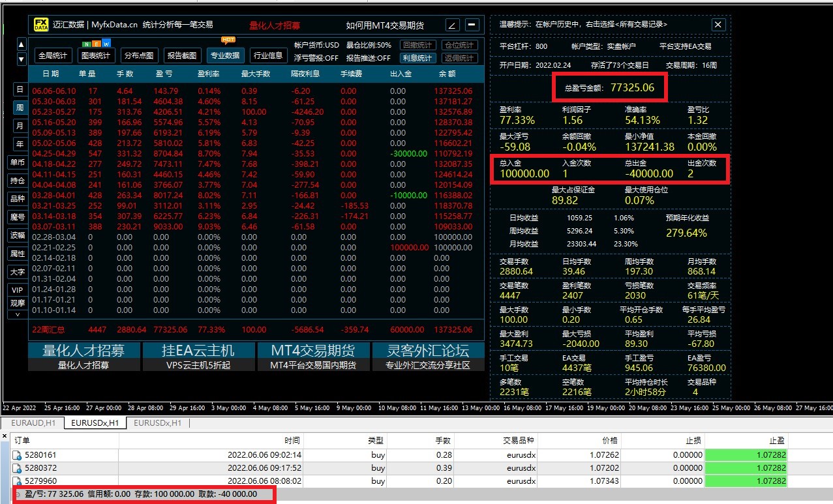The image size is (833, 504).
Task: Click the 属性 sidebar button
Action: 18,254
